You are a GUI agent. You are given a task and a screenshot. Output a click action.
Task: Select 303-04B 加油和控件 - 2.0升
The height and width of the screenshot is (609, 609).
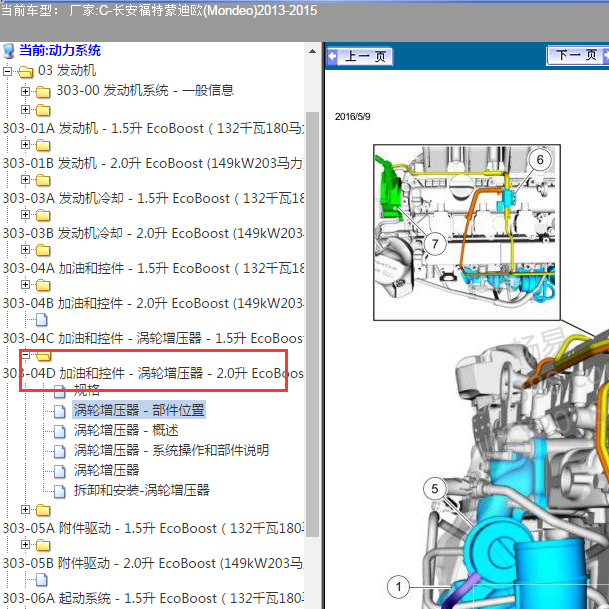tap(153, 303)
